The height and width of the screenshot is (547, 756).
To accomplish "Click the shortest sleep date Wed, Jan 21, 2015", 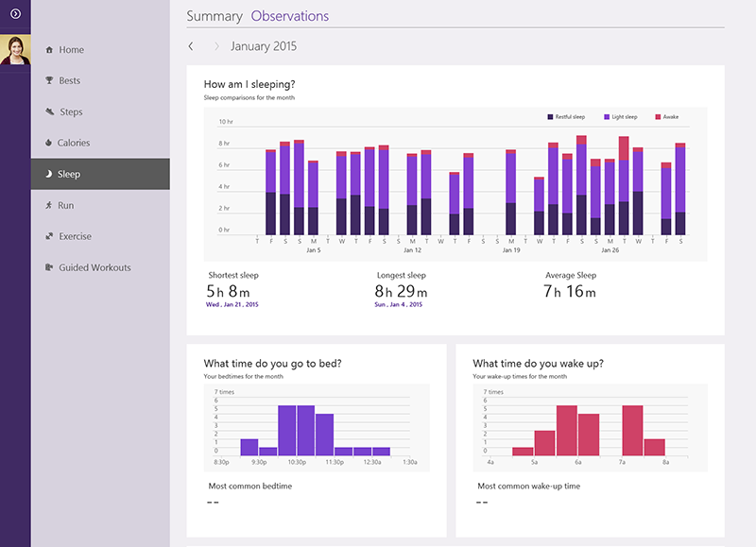I will click(232, 305).
